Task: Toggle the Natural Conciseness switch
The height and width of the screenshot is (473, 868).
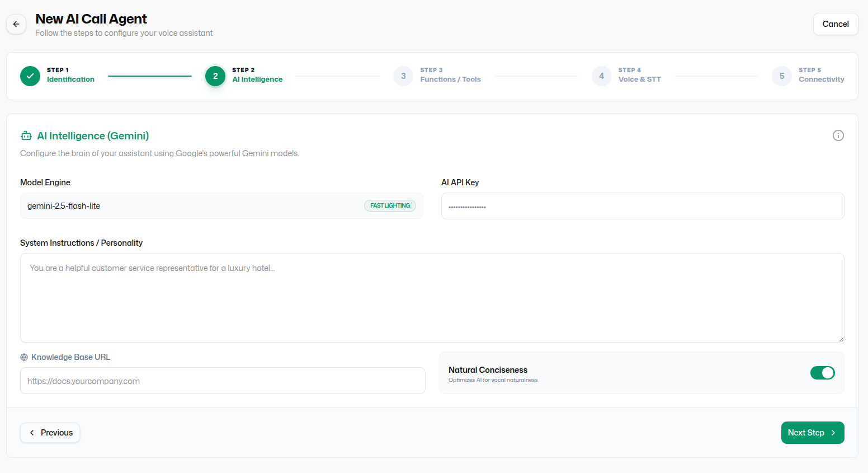Action: pyautogui.click(x=822, y=373)
